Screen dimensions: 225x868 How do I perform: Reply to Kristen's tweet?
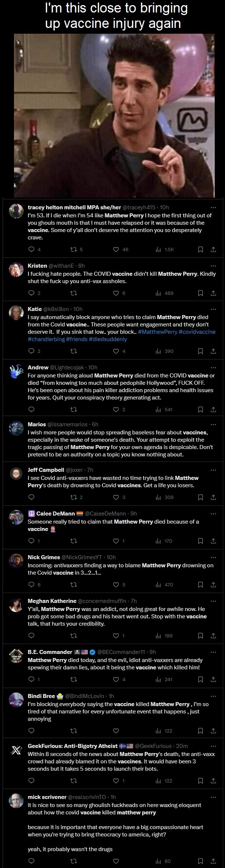pyautogui.click(x=32, y=293)
